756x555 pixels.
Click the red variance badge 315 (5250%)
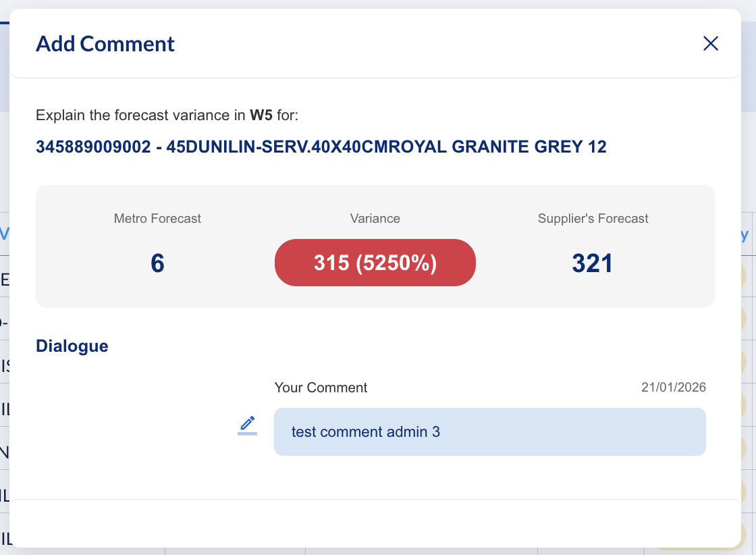pos(375,263)
